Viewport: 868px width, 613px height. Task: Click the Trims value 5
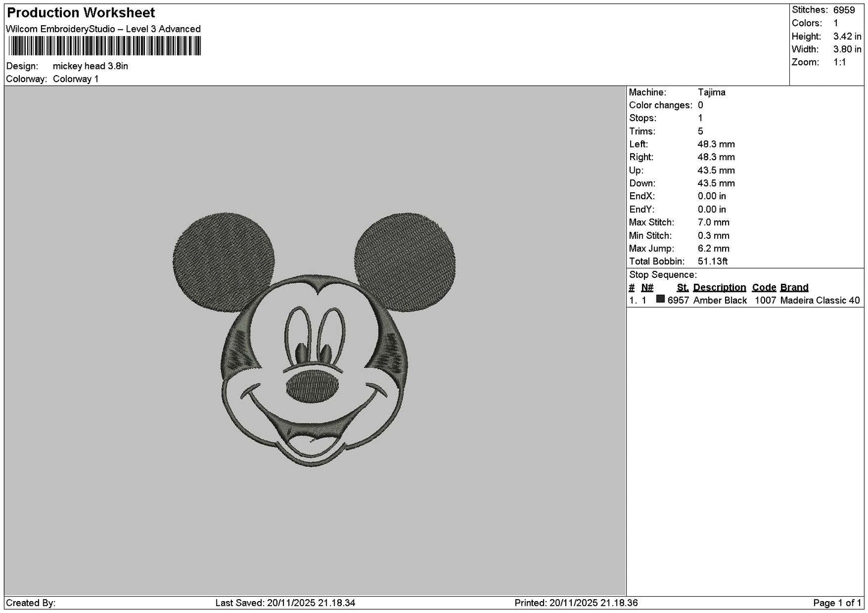tap(700, 131)
